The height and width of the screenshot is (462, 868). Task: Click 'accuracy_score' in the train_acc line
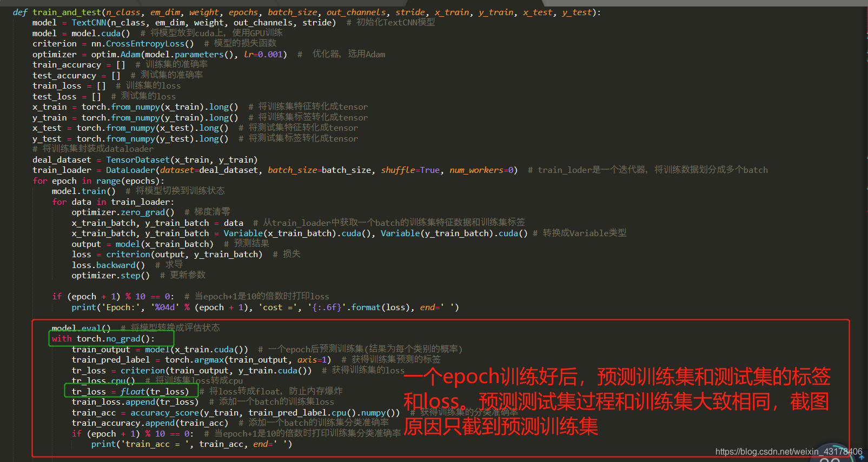coord(165,413)
